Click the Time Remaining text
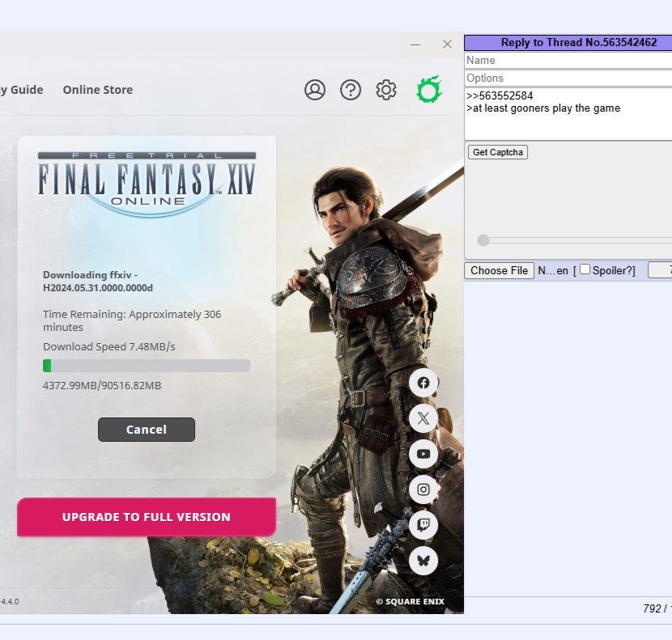The width and height of the screenshot is (672, 640). click(x=132, y=320)
